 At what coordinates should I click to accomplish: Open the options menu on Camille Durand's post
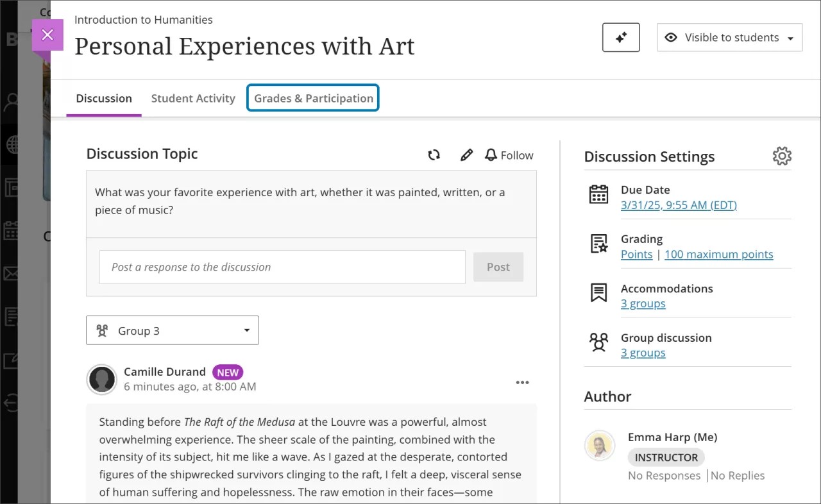(x=522, y=382)
